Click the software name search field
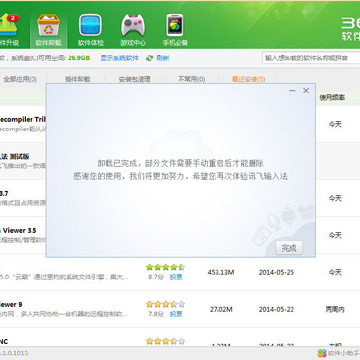Screen dimensions: 360x360 point(311,58)
